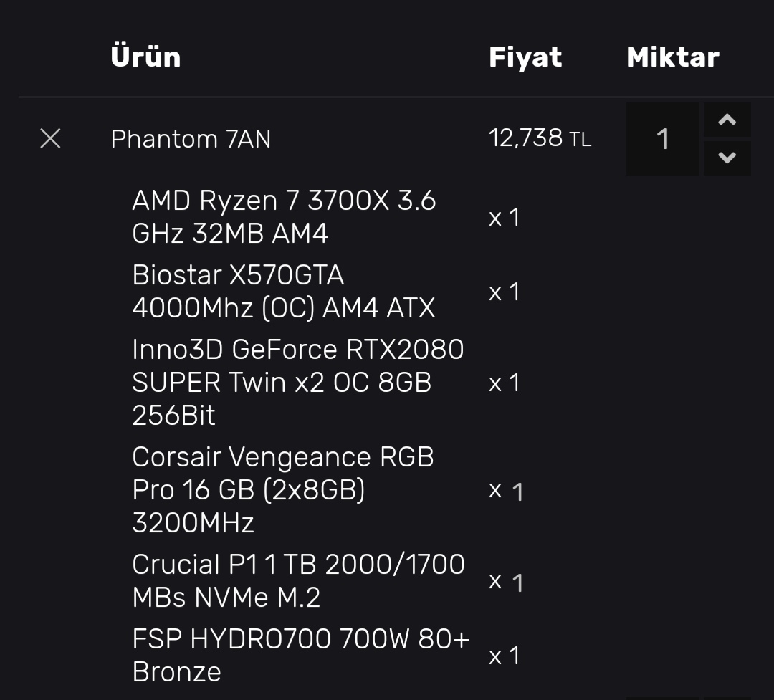Increase quantity with the up arrow

pyautogui.click(x=727, y=120)
